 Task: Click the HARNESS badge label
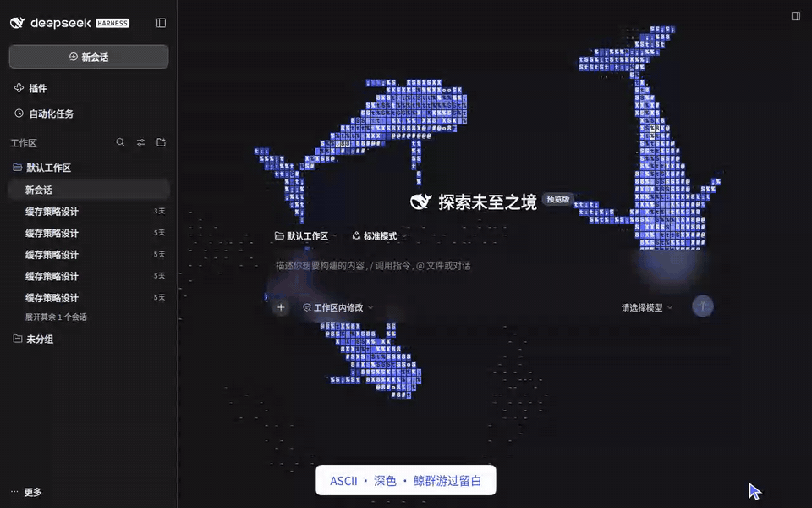point(112,24)
